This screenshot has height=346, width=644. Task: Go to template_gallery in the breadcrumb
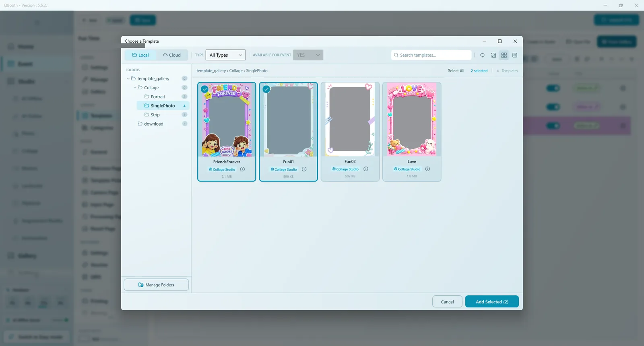tap(211, 71)
